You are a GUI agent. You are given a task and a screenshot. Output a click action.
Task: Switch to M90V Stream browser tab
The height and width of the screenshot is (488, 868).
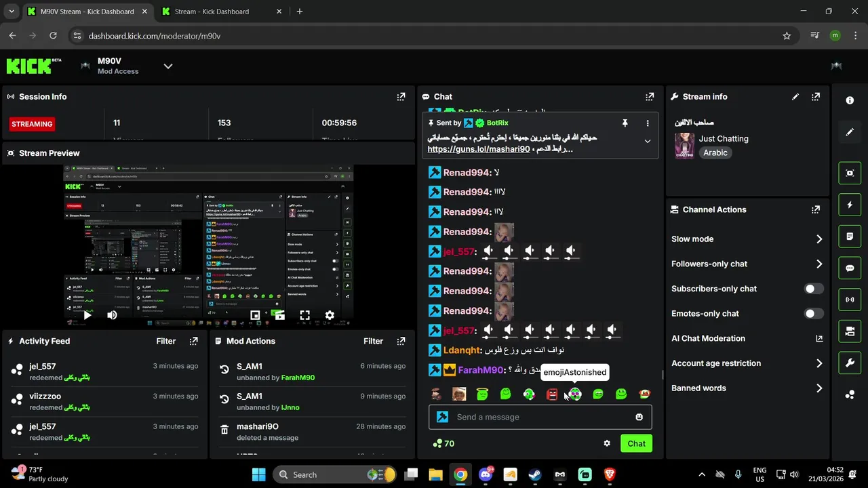[87, 12]
